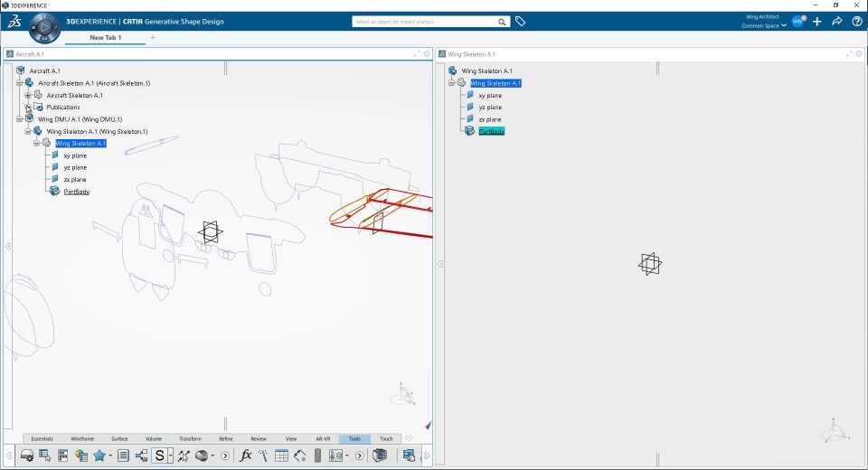Click the text document list icon
Image resolution: width=868 pixels, height=470 pixels.
[123, 456]
